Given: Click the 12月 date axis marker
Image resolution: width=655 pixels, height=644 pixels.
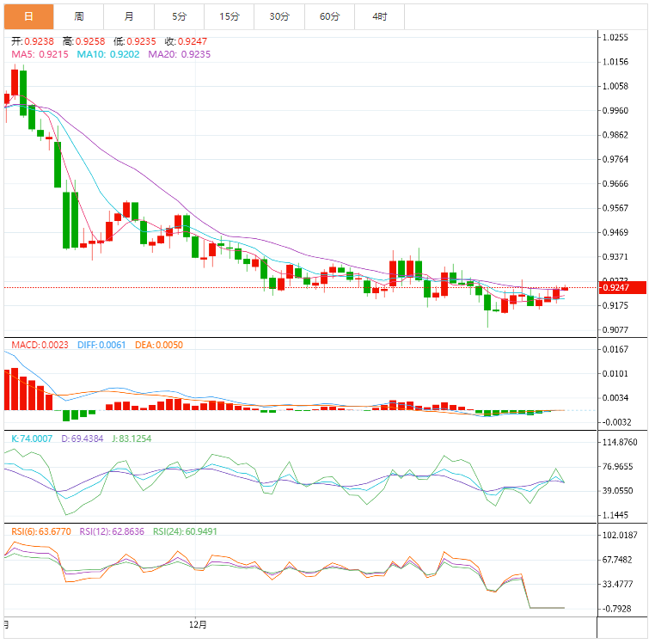Looking at the screenshot, I should 198,625.
